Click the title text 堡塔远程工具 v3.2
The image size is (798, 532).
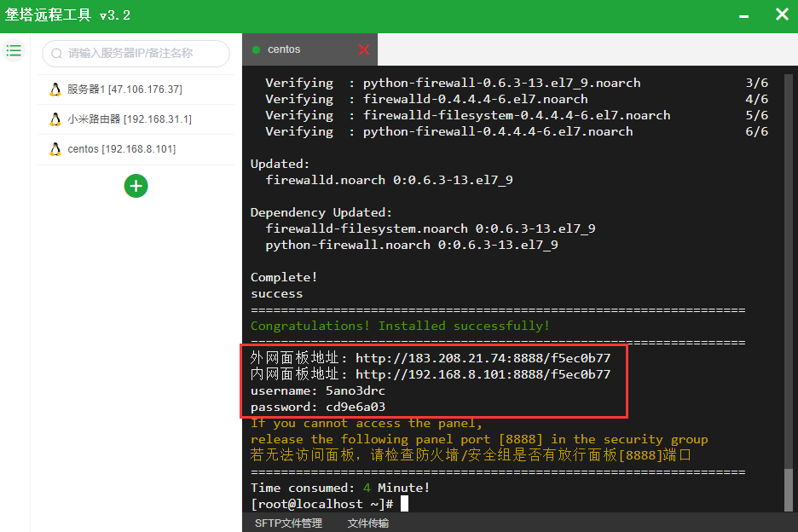tap(67, 15)
